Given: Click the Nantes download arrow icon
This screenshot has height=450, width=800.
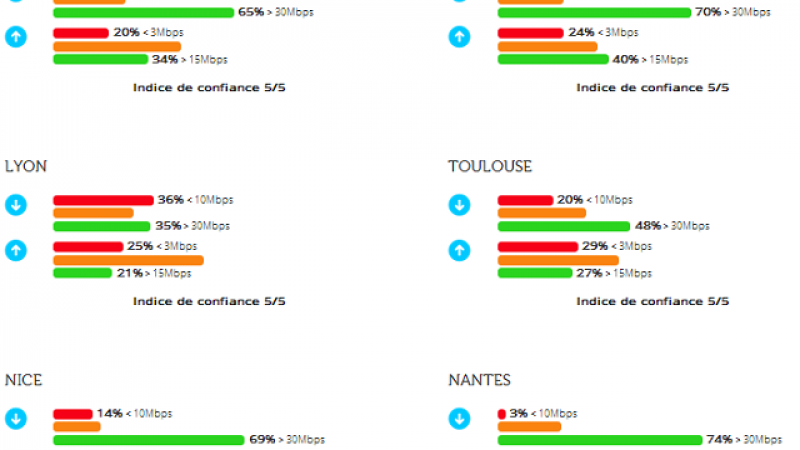Looking at the screenshot, I should coord(459,419).
